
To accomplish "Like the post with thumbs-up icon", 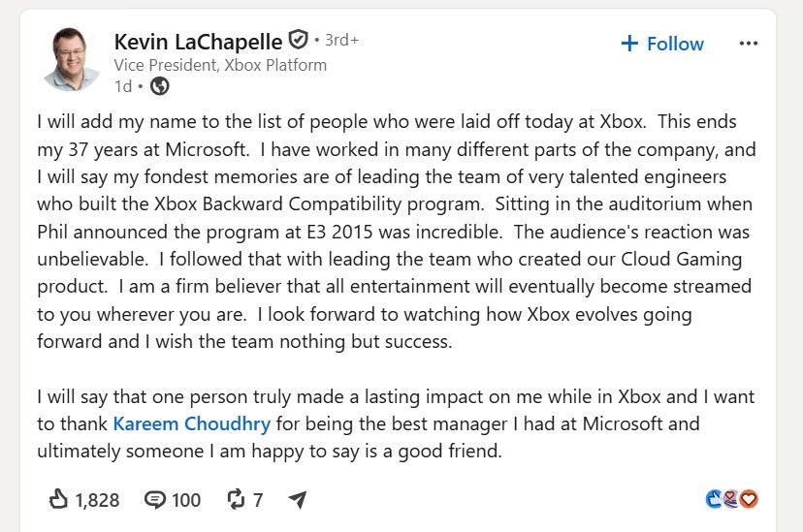I will pyautogui.click(x=58, y=499).
